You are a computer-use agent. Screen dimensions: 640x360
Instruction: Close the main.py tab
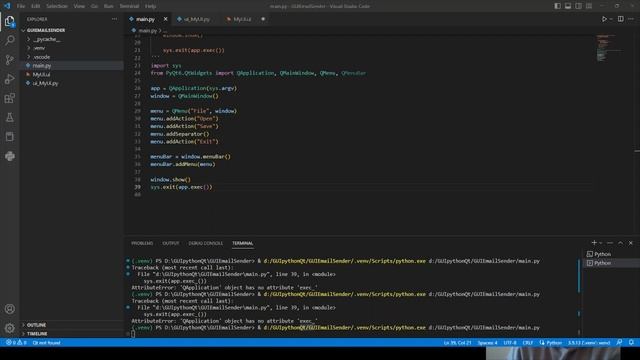point(165,19)
